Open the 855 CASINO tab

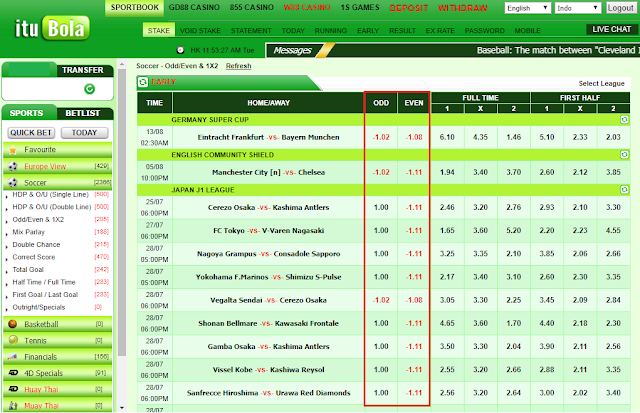[x=251, y=7]
